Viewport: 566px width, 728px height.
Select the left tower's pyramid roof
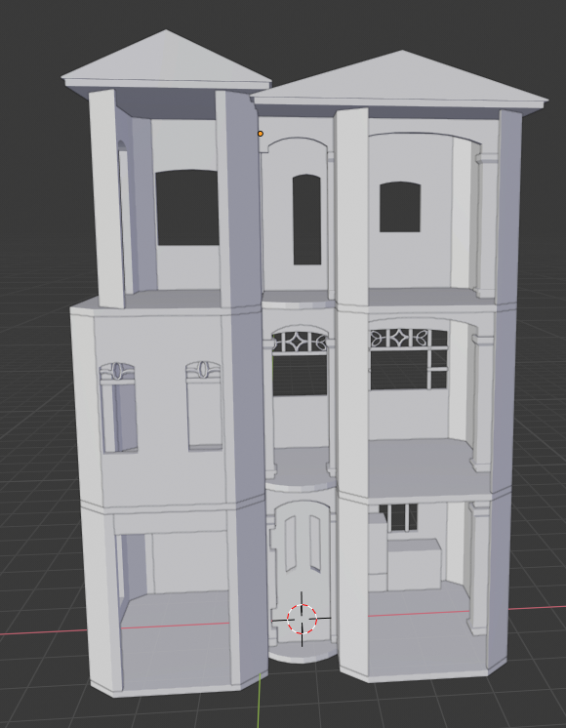pyautogui.click(x=166, y=61)
